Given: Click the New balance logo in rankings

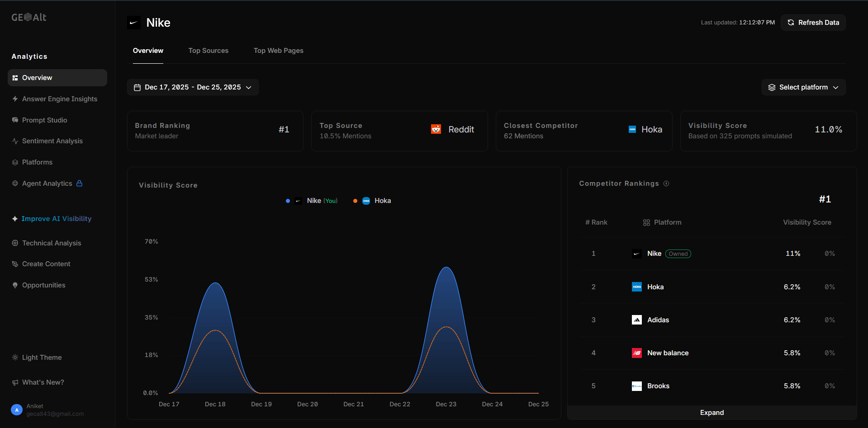Looking at the screenshot, I should (x=637, y=353).
